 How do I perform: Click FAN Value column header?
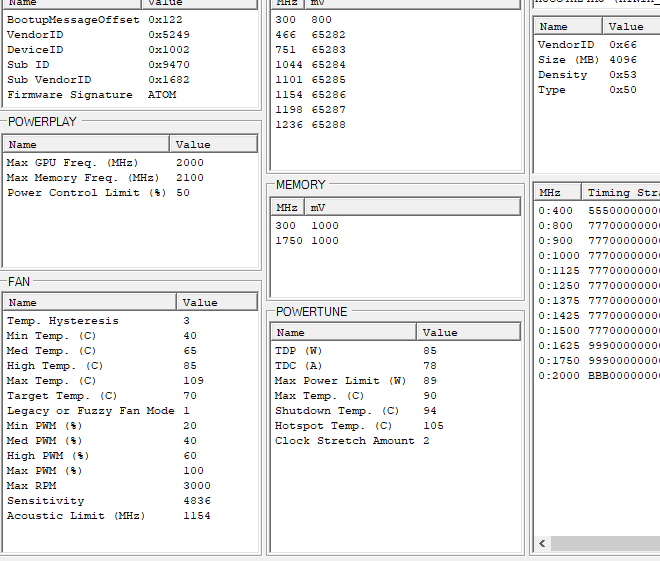coord(217,303)
